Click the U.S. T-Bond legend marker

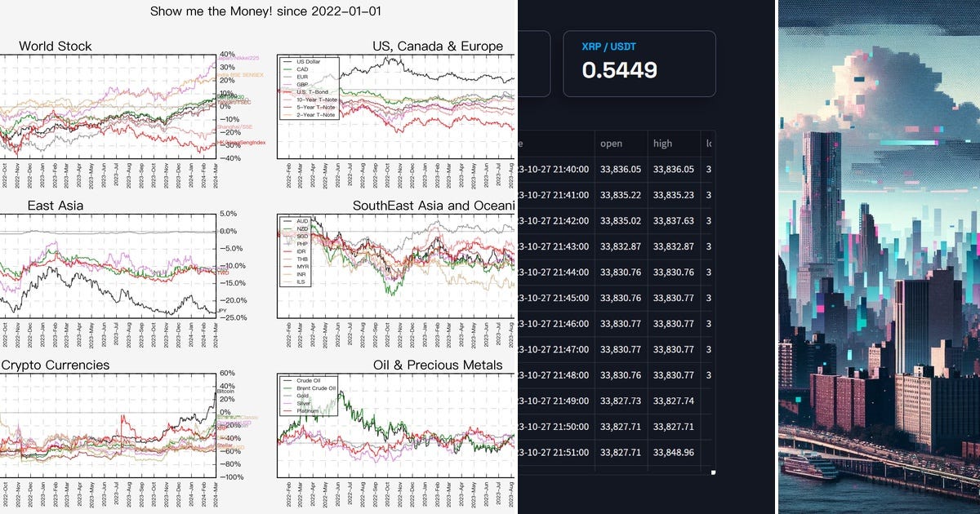pos(286,91)
